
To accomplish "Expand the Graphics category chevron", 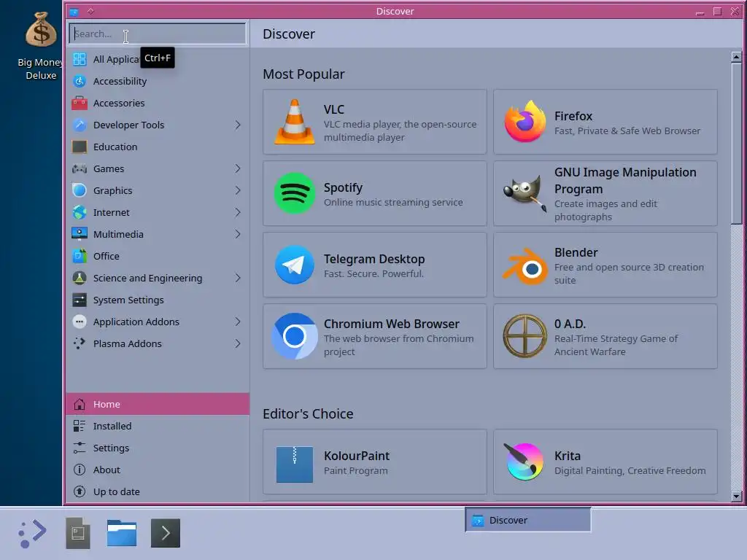I will pos(238,190).
